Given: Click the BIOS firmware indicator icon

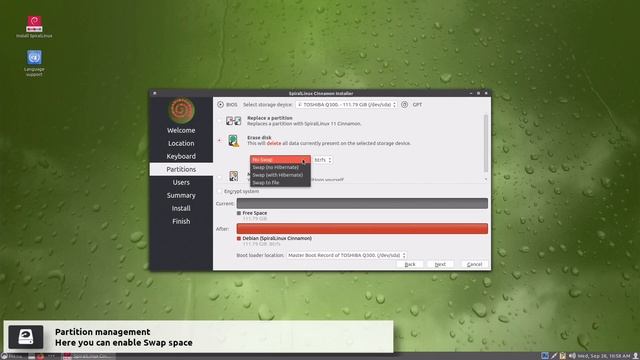Looking at the screenshot, I should point(220,105).
